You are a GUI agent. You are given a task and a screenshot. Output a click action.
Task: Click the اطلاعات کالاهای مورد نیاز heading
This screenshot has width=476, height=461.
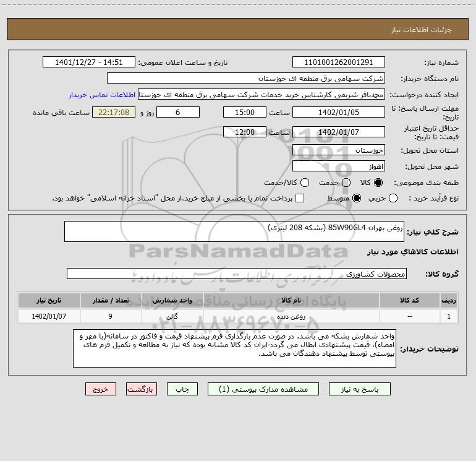(x=413, y=252)
